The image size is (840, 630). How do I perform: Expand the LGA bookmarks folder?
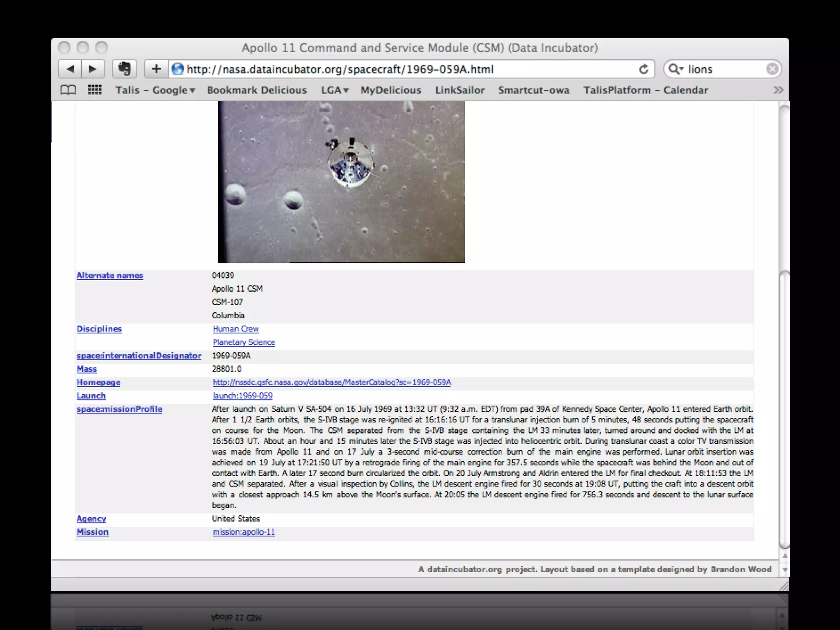tap(334, 90)
